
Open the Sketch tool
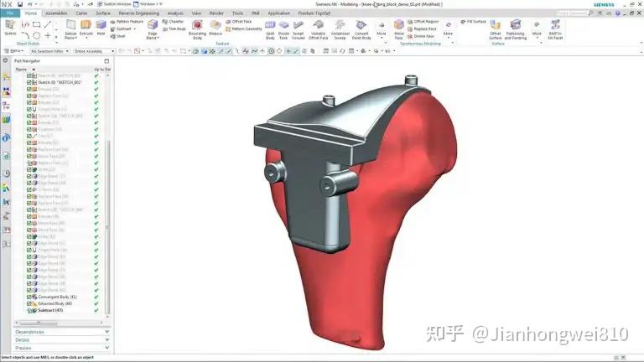pos(10,28)
